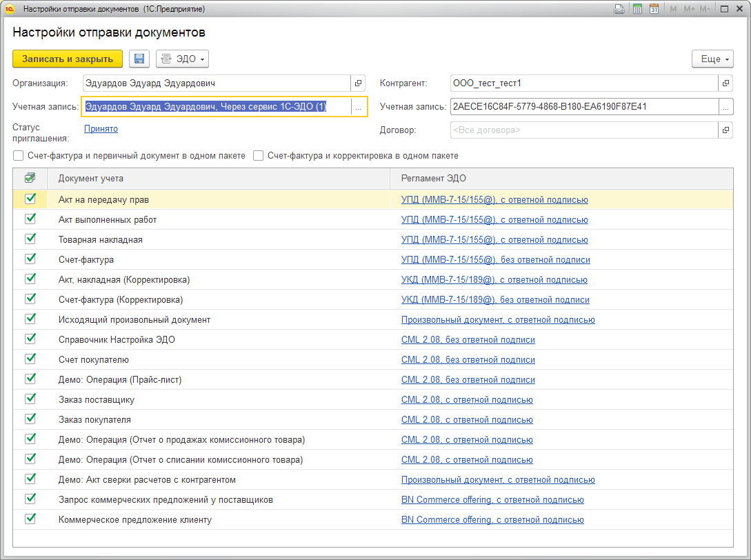This screenshot has height=560, width=751.
Task: Toggle the select-all checkboxes header icon
Action: click(x=30, y=178)
